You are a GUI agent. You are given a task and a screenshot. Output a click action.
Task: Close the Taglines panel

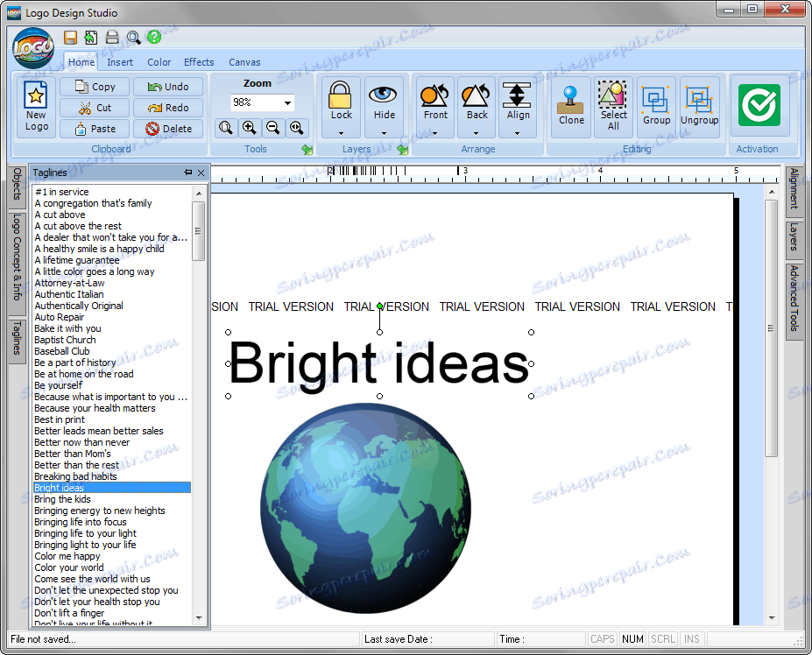pyautogui.click(x=201, y=173)
